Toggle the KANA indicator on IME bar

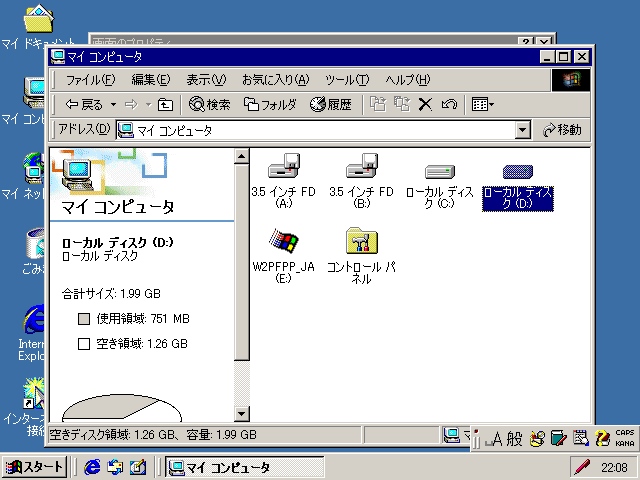[x=625, y=443]
